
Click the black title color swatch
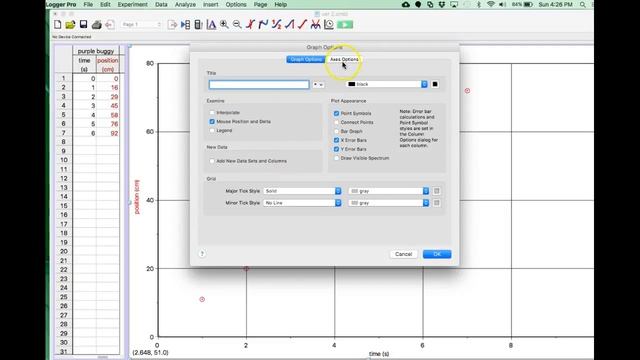coord(435,84)
